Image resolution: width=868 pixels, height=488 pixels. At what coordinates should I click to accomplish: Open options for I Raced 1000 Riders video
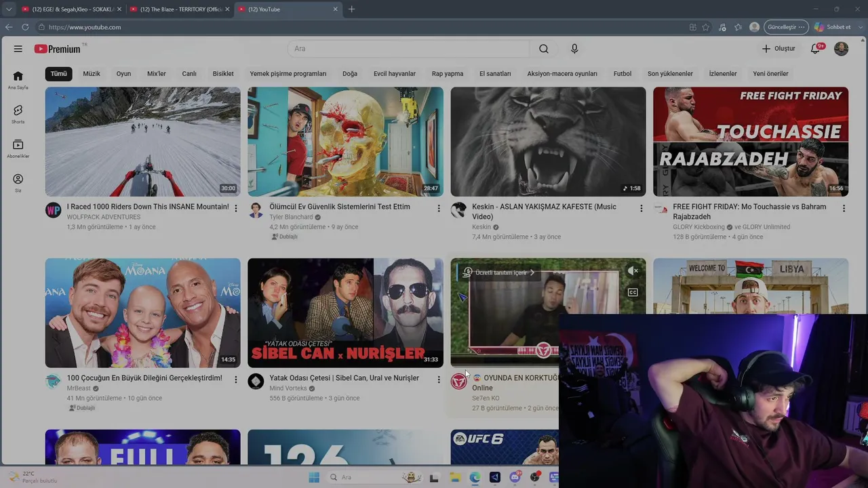click(235, 208)
